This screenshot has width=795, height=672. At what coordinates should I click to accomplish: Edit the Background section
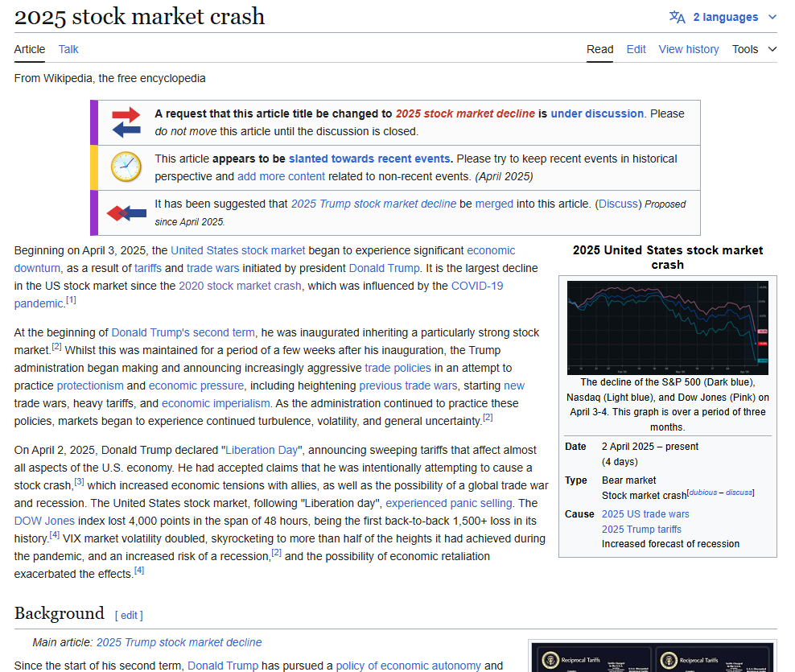click(x=129, y=616)
